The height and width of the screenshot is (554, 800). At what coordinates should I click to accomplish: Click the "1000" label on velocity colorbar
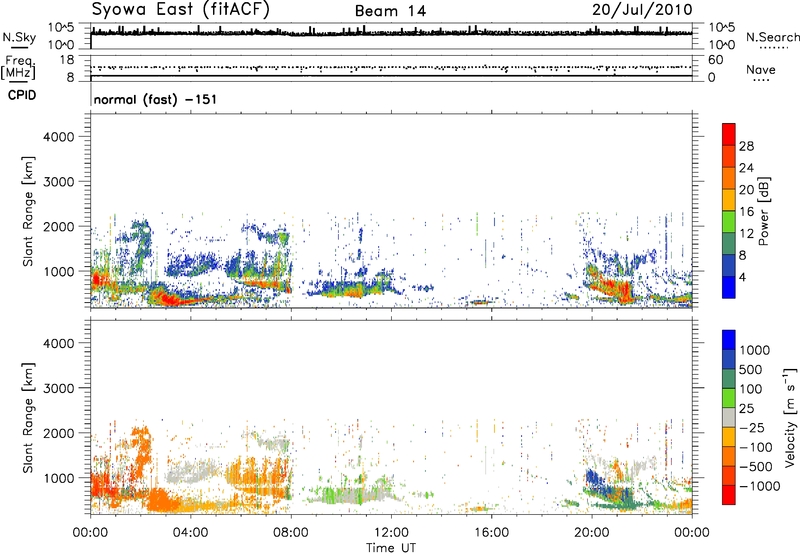pos(755,350)
